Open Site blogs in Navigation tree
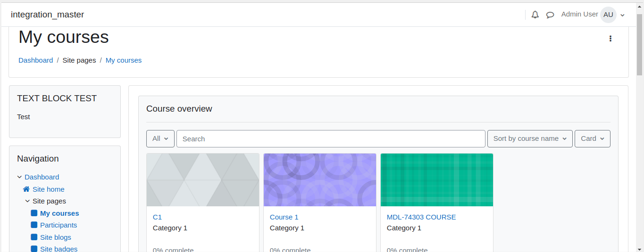 pos(56,237)
